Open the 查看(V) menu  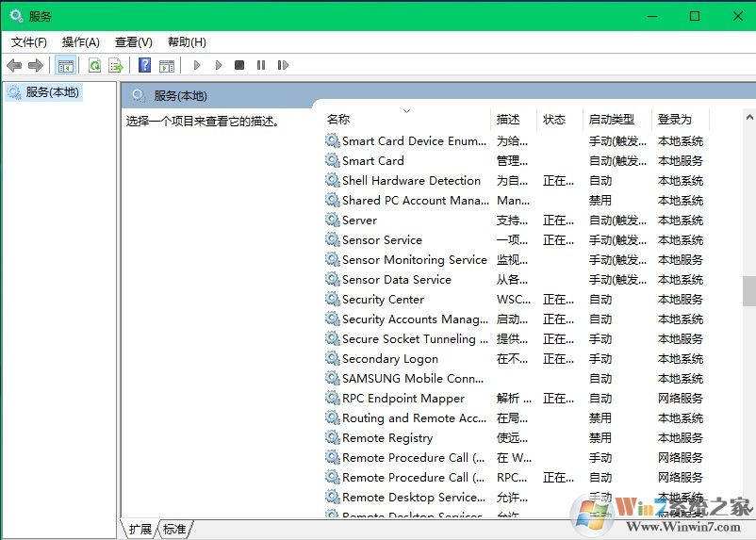coord(133,42)
